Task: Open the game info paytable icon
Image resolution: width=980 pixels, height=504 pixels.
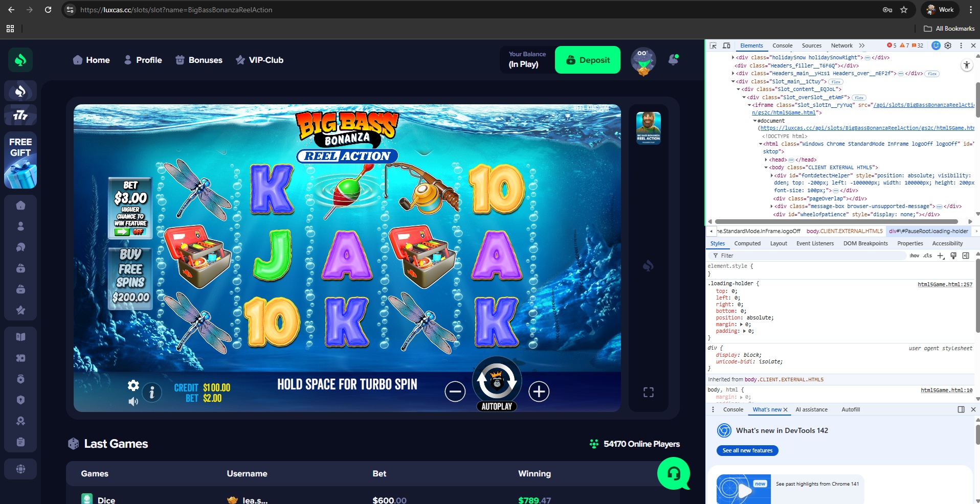Action: 152,393
